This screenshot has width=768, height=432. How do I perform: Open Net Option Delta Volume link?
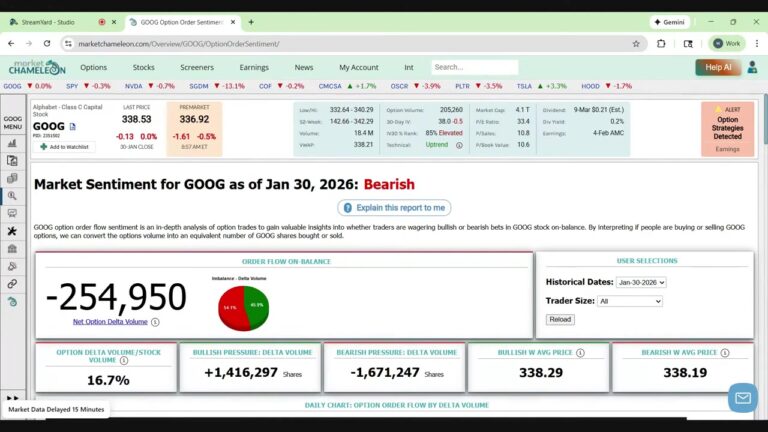coord(110,322)
